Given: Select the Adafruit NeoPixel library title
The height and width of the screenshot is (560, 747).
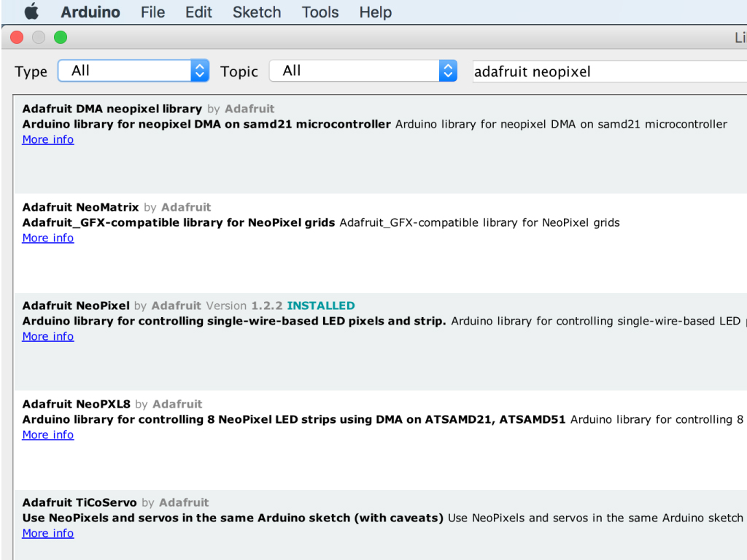Looking at the screenshot, I should click(76, 306).
